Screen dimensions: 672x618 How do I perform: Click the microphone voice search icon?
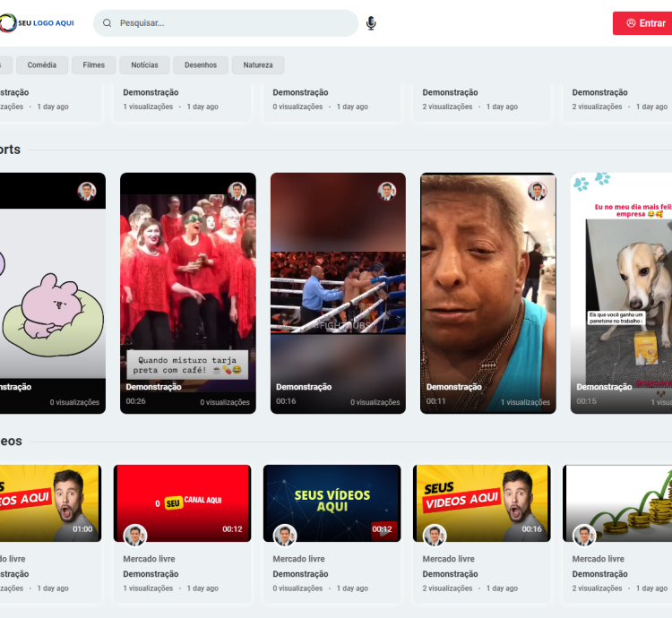tap(371, 23)
